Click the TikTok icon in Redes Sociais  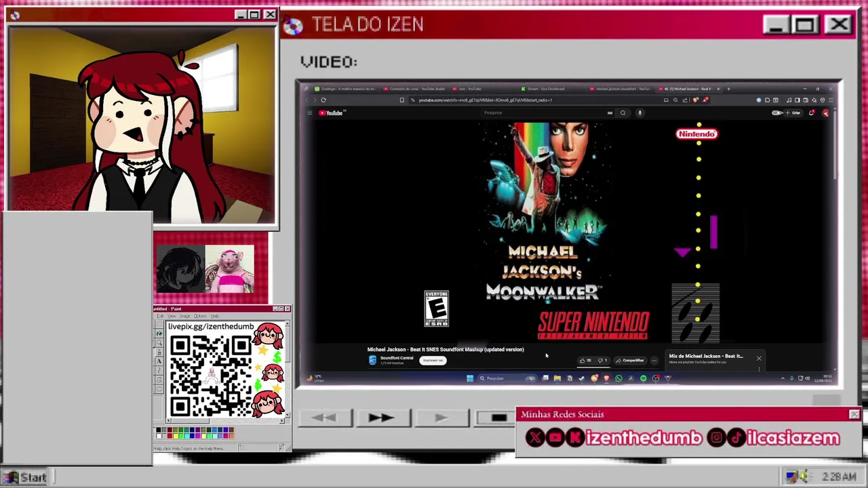(x=736, y=438)
